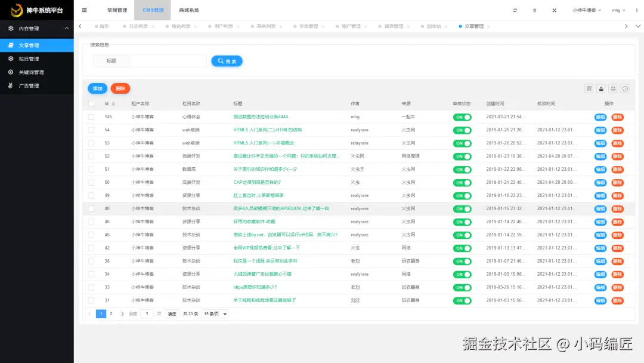The image size is (644, 363).
Task: Click the 神牛系统平台 logo
Action: pyautogui.click(x=37, y=10)
